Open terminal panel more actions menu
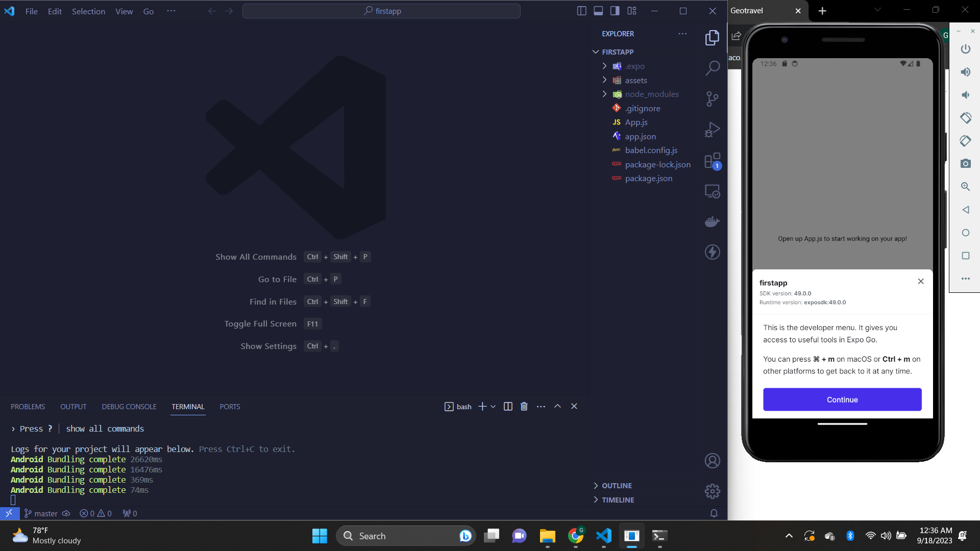 point(541,407)
